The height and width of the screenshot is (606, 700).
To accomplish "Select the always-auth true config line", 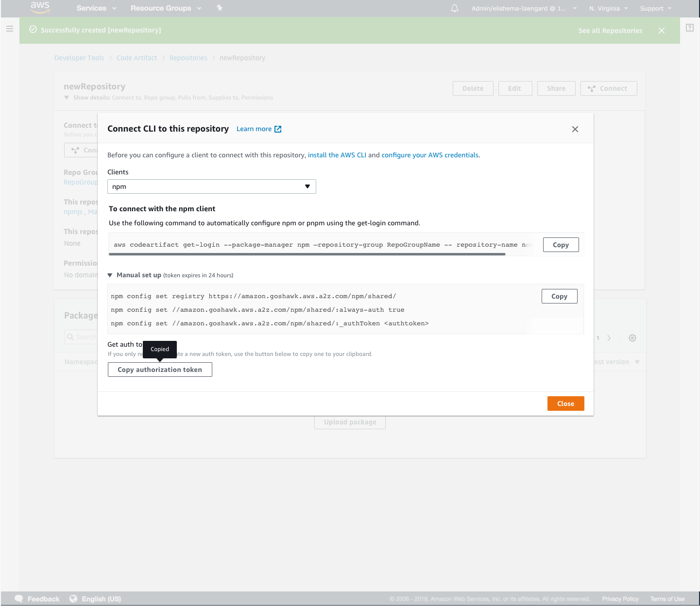I will (x=257, y=310).
